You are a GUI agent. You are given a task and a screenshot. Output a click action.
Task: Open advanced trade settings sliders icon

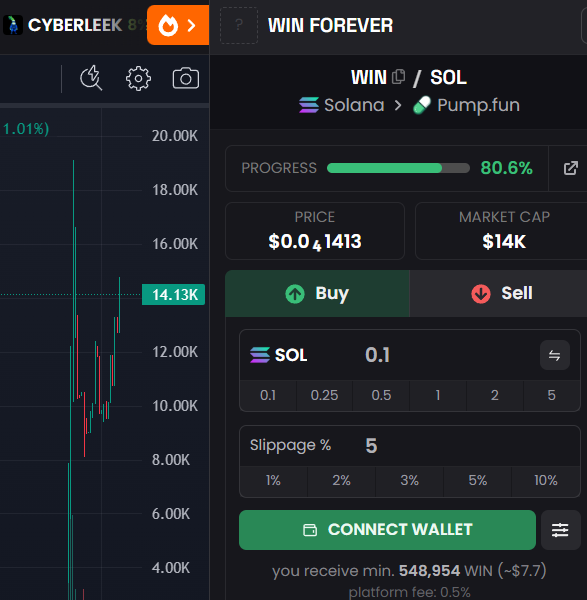click(x=560, y=530)
